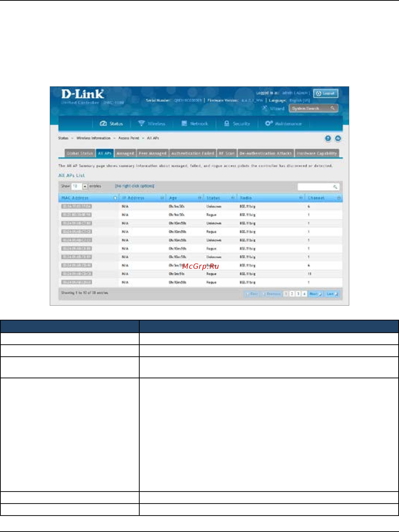This screenshot has width=399, height=532.
Task: Click the channel 11 row MAC address
Action: click(x=76, y=274)
